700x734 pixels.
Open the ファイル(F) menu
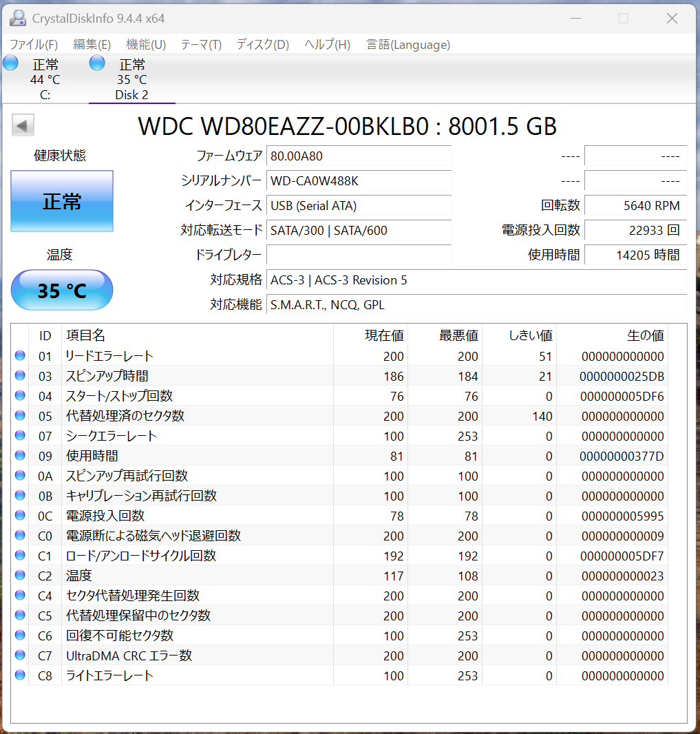click(x=34, y=45)
